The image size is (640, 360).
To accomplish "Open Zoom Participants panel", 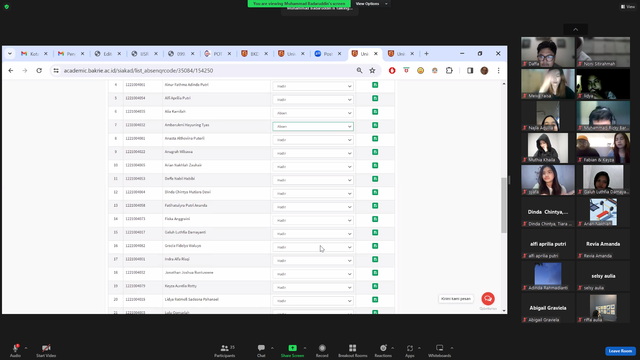I will tap(224, 351).
